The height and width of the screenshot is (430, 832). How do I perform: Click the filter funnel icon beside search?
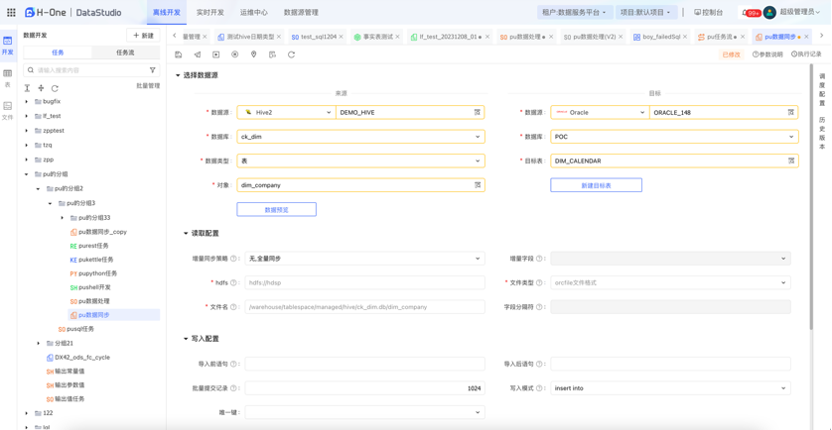click(152, 70)
